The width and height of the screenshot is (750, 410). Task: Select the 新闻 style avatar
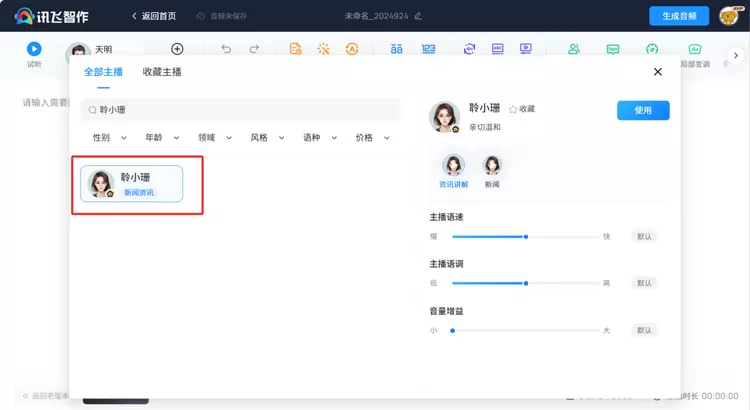pos(492,166)
